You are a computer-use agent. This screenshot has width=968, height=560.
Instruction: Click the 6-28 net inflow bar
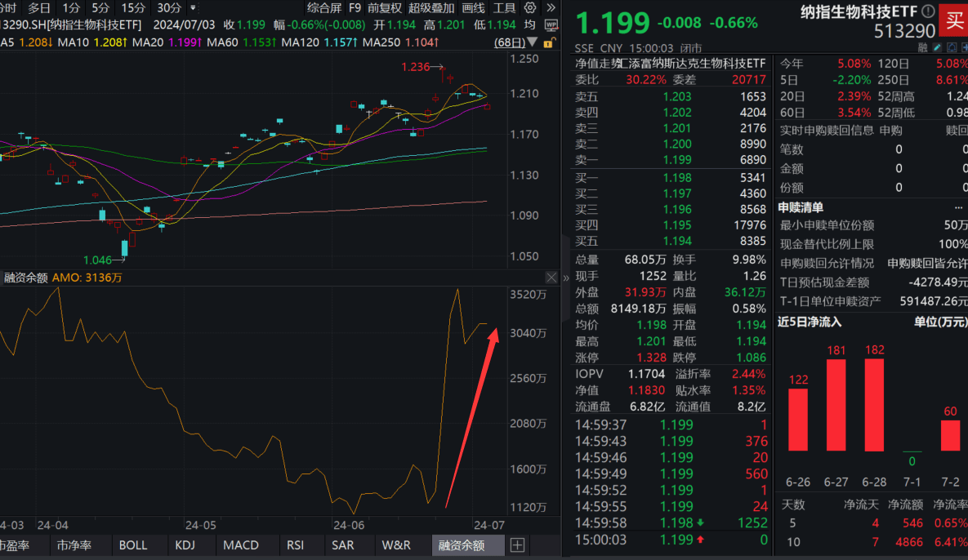coord(874,405)
